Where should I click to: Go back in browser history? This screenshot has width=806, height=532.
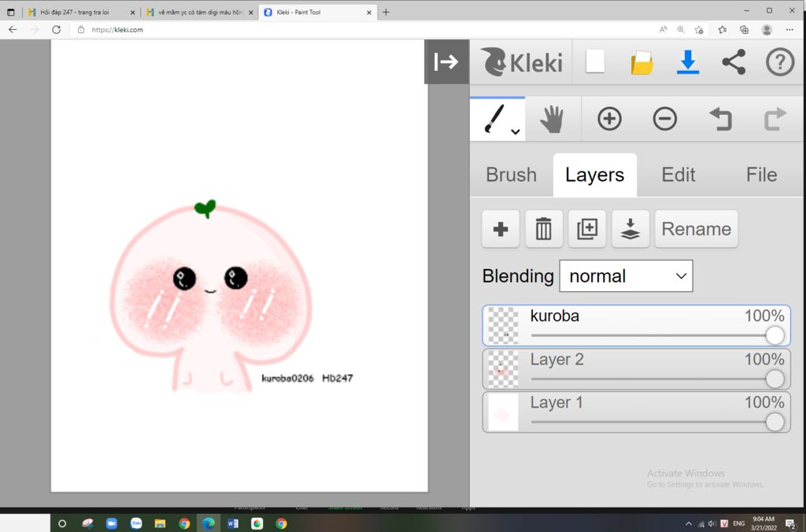click(13, 30)
